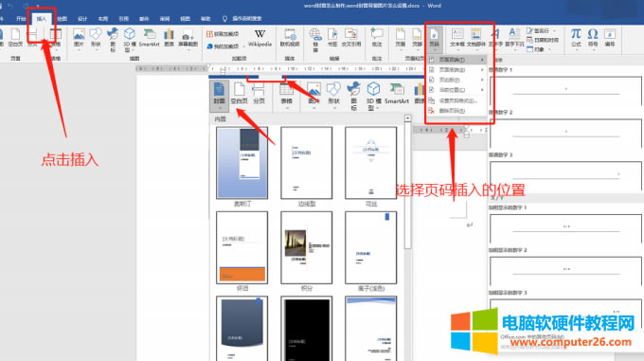Click the 操作说明搜索 tell-me search box

247,19
